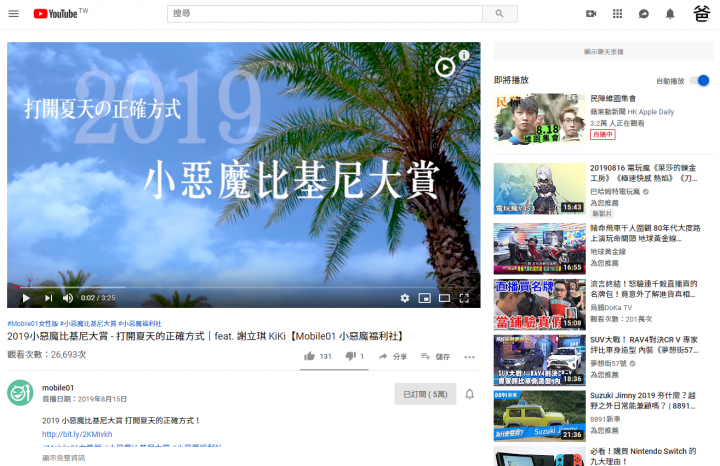Share the video
720x466 pixels.
(393, 356)
